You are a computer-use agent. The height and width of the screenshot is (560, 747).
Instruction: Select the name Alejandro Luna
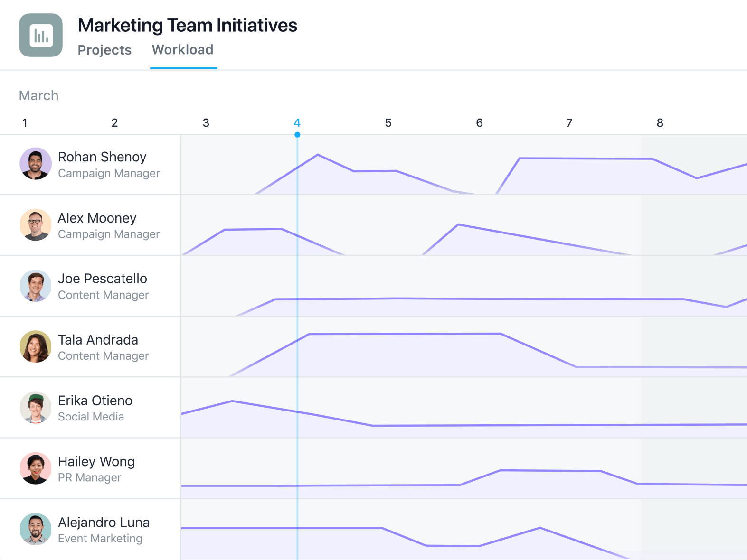coord(104,523)
